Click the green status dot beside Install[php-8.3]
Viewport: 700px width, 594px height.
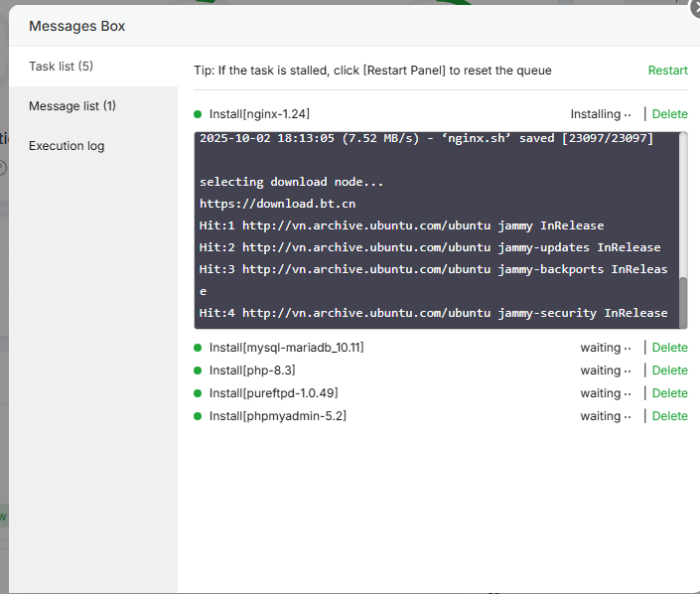(x=198, y=371)
